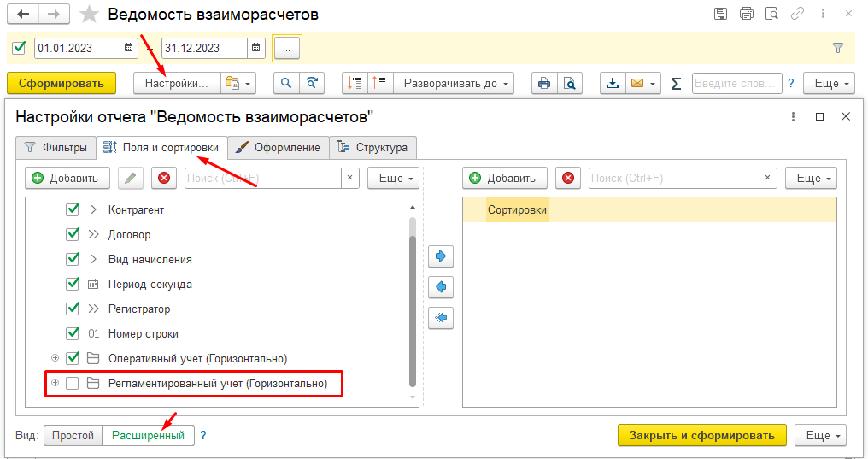
Task: Switch to Структура tab
Action: click(x=373, y=148)
